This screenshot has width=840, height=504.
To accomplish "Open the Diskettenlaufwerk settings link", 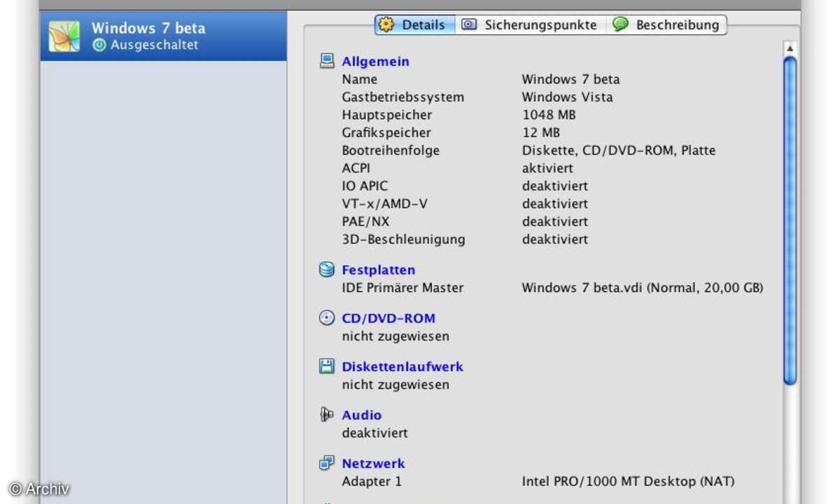I will (402, 367).
